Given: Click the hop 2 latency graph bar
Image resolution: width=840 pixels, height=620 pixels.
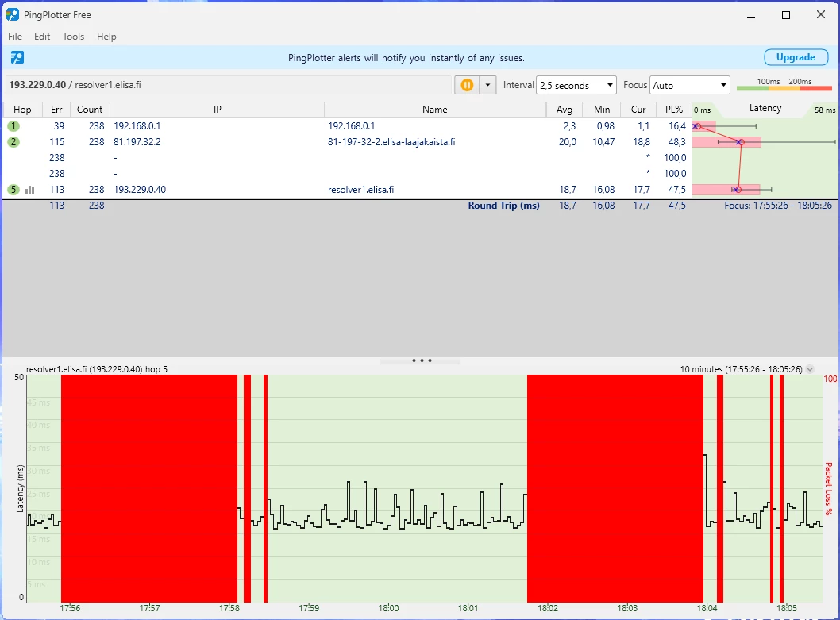Looking at the screenshot, I should pos(726,142).
